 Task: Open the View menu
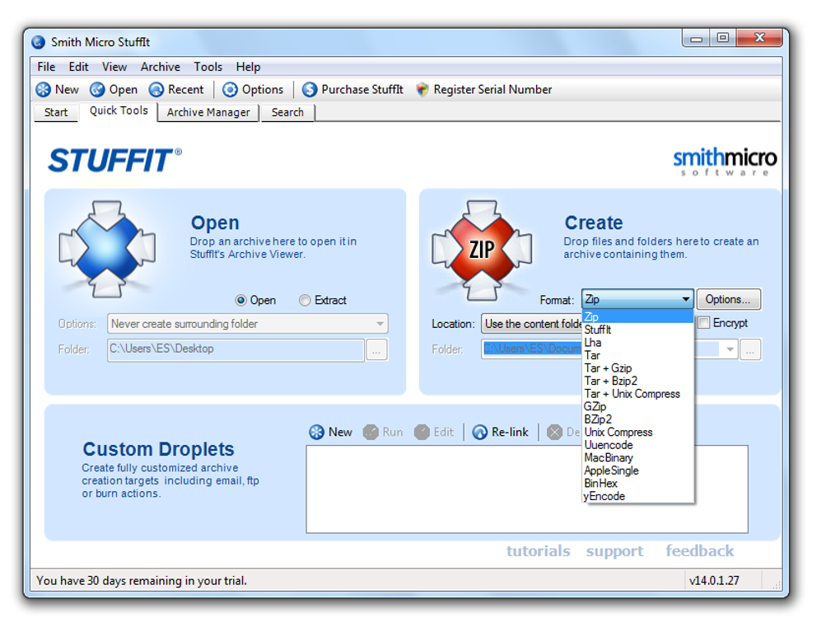point(114,67)
